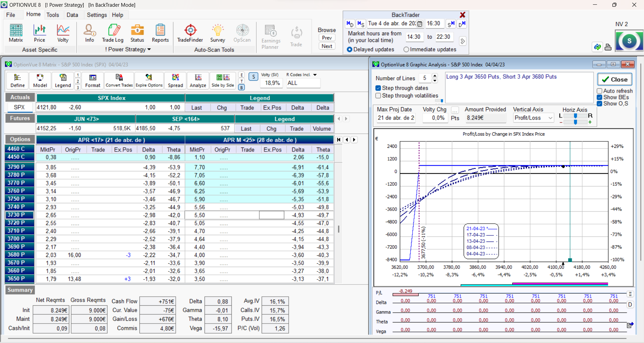Increase Number of Lines stepper
This screenshot has height=343, width=644.
[x=435, y=76]
